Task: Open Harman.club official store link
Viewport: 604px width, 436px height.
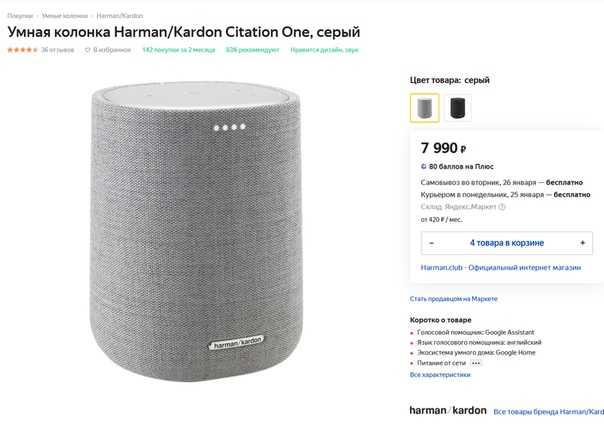Action: point(501,268)
